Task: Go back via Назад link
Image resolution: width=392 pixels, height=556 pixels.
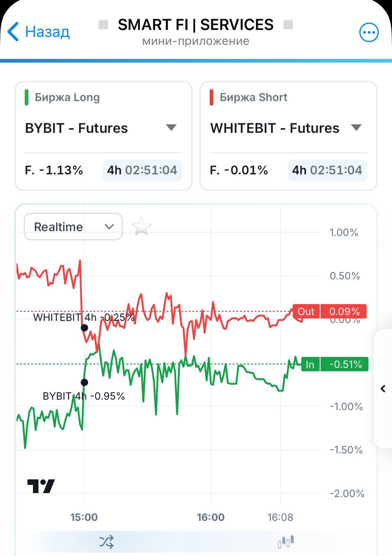Action: 47,32
